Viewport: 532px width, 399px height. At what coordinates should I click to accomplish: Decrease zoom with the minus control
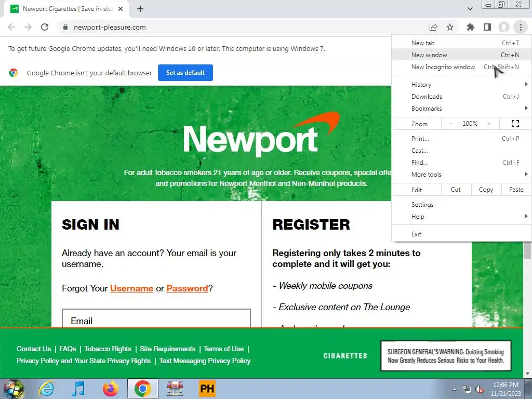pyautogui.click(x=450, y=124)
